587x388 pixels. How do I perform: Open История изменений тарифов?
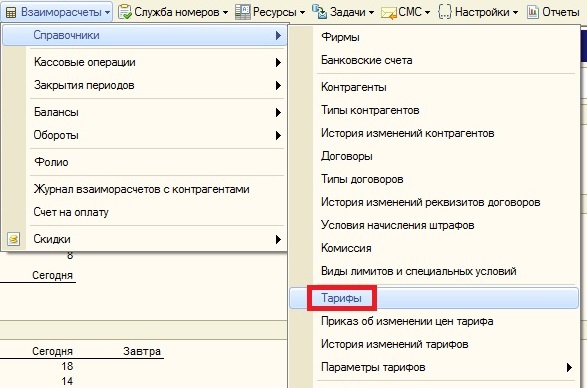tap(434, 344)
